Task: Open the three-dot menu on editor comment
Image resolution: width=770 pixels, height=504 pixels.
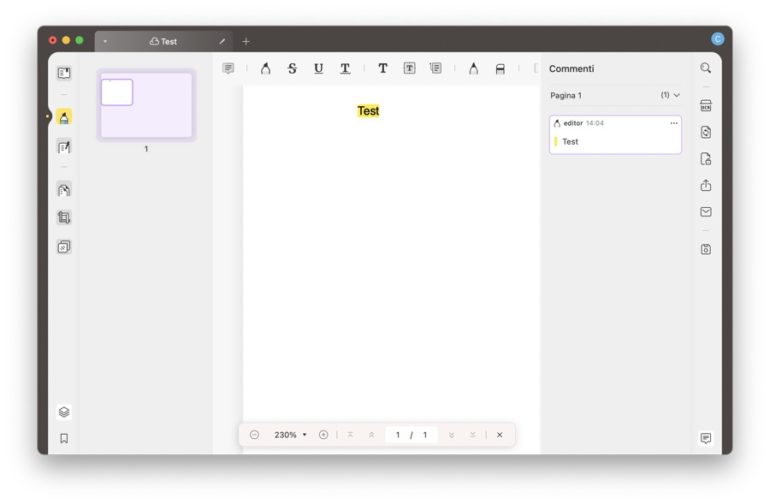Action: (x=674, y=123)
